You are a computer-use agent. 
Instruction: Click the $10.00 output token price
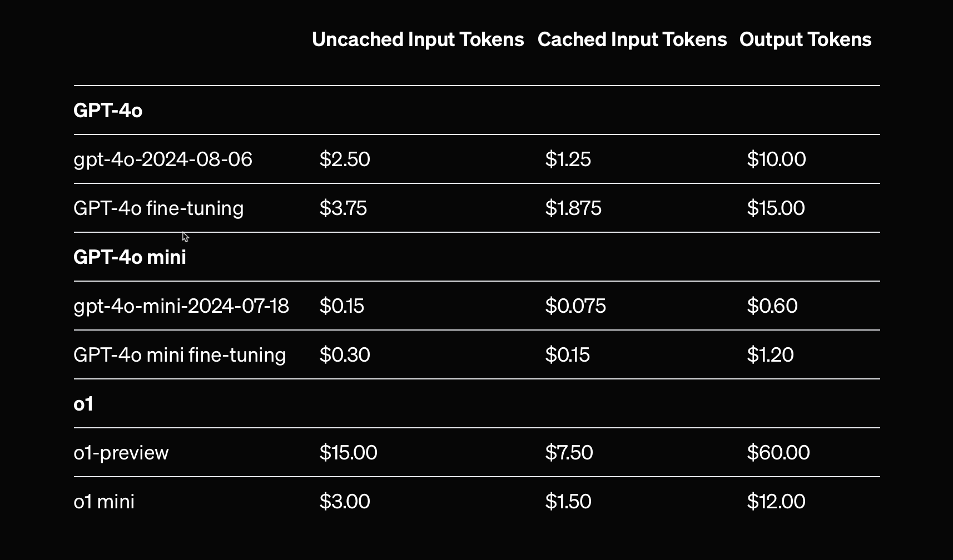(776, 159)
